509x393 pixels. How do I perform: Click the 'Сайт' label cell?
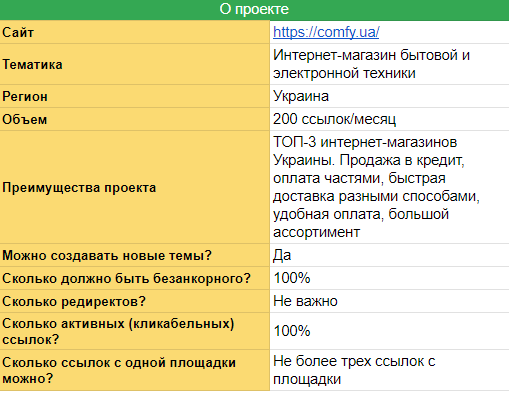[x=135, y=32]
